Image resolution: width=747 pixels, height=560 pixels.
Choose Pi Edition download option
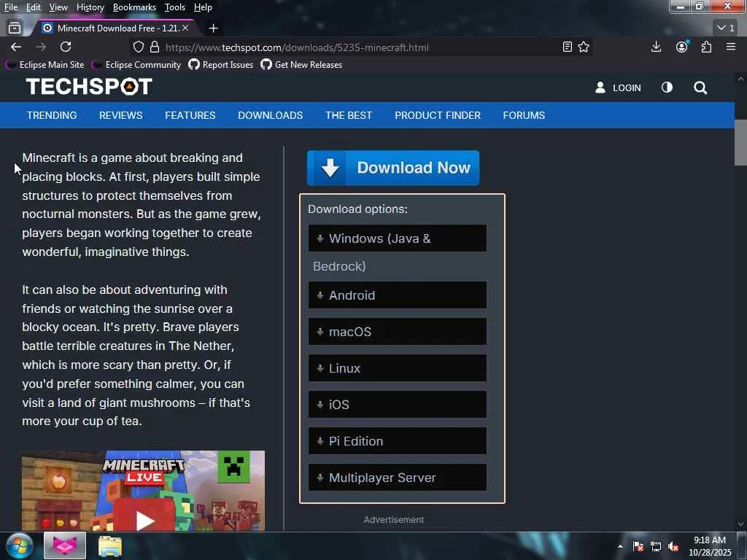pyautogui.click(x=398, y=441)
